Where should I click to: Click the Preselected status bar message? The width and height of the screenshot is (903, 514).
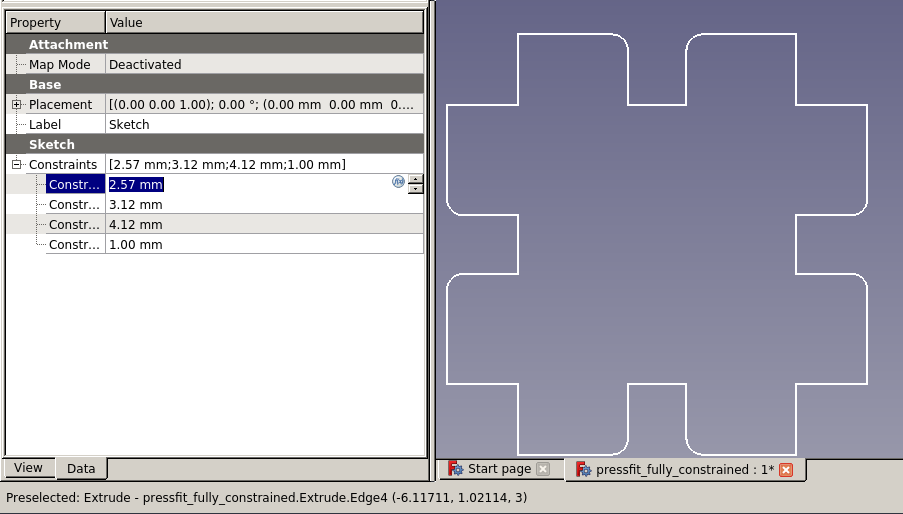(266, 497)
